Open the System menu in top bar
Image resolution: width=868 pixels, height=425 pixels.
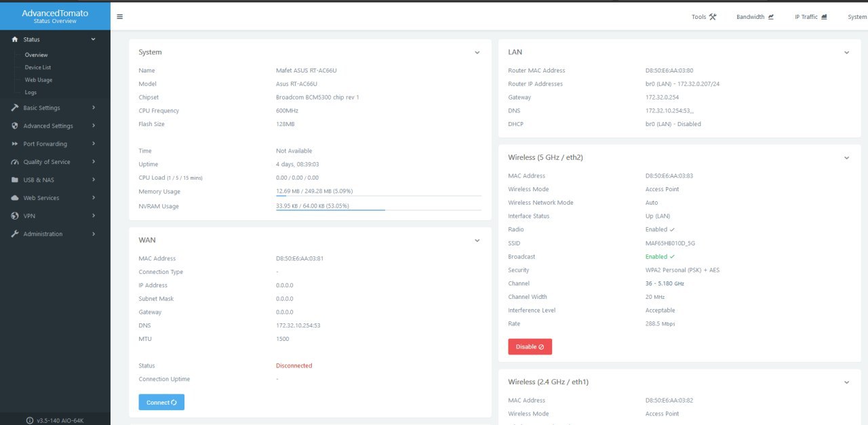[x=857, y=17]
